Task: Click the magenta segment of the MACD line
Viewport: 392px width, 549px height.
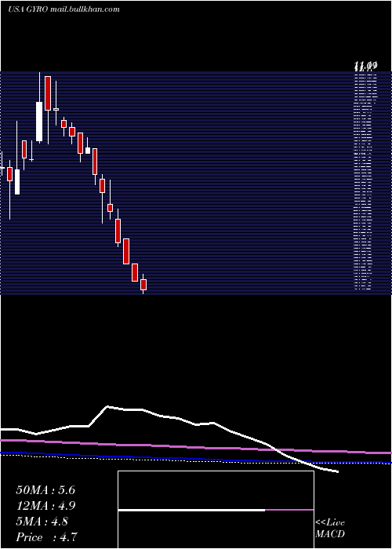Action: click(289, 510)
